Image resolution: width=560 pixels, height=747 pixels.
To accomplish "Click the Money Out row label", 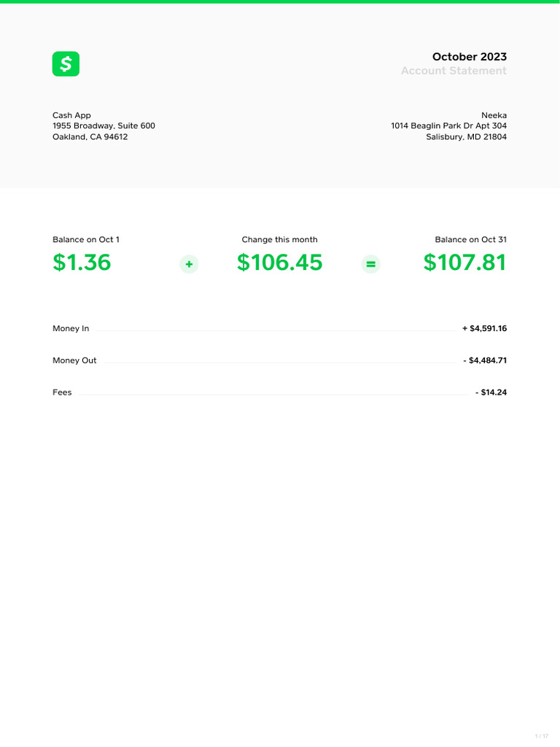I will (74, 361).
